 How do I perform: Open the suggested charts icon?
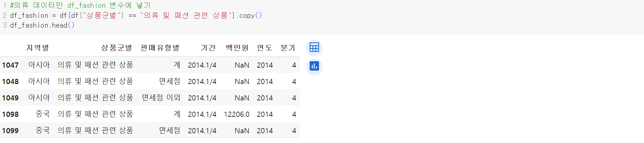pyautogui.click(x=314, y=66)
